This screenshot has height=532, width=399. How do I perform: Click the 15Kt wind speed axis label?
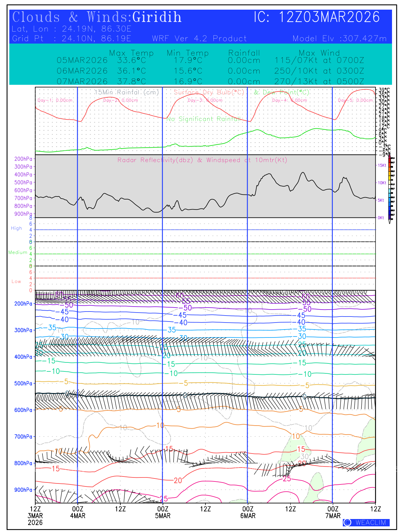coord(382,165)
